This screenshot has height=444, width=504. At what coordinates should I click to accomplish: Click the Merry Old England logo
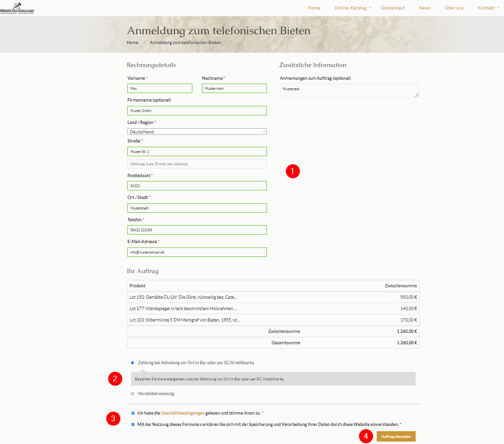[x=17, y=8]
